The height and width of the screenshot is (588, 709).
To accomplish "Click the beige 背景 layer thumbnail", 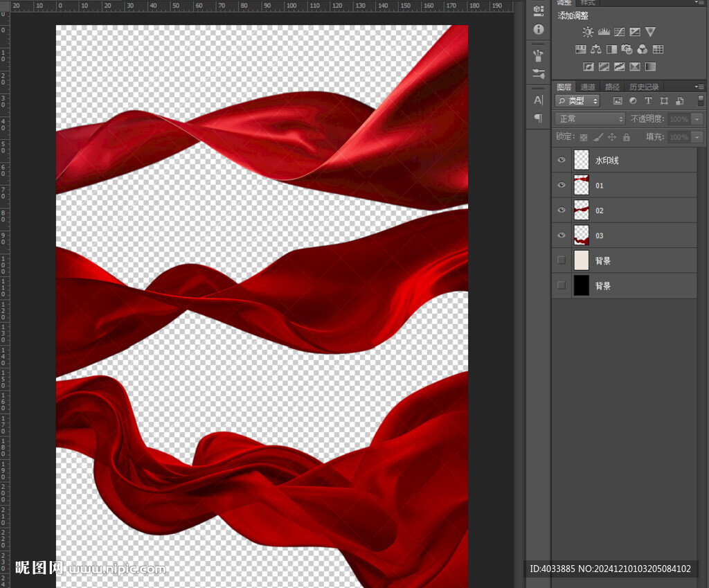I will click(581, 260).
